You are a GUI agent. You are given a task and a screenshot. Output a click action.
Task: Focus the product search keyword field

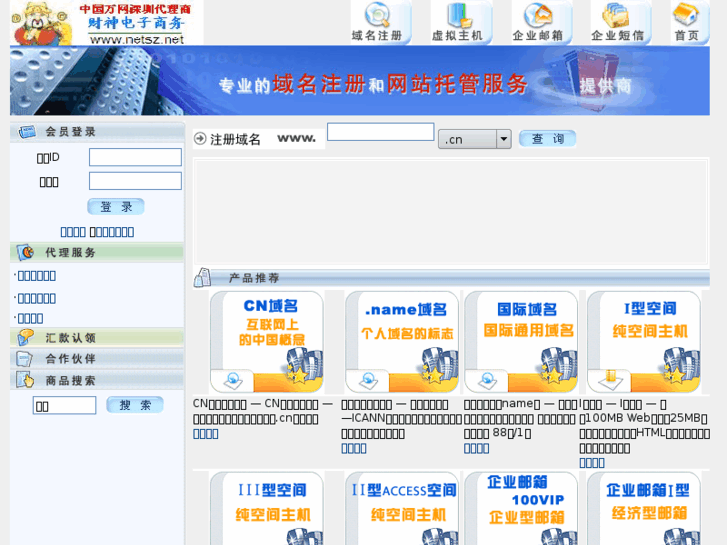pyautogui.click(x=64, y=405)
